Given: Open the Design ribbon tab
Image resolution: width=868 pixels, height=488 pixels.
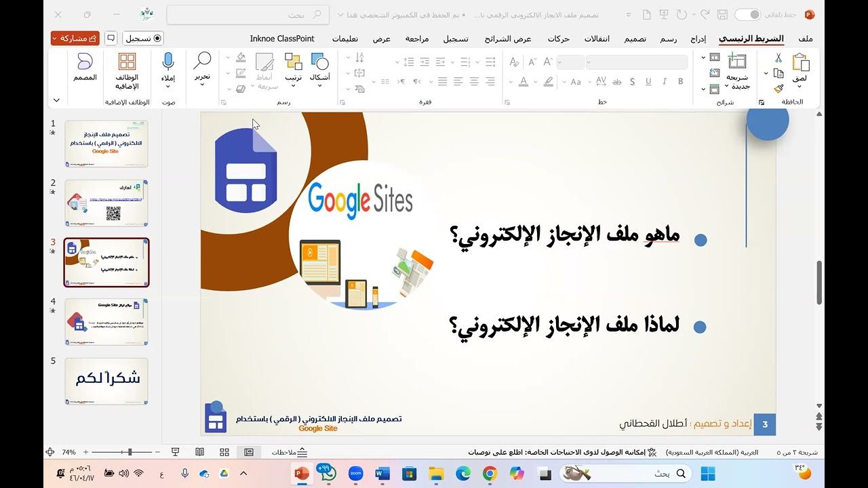Looking at the screenshot, I should (635, 39).
